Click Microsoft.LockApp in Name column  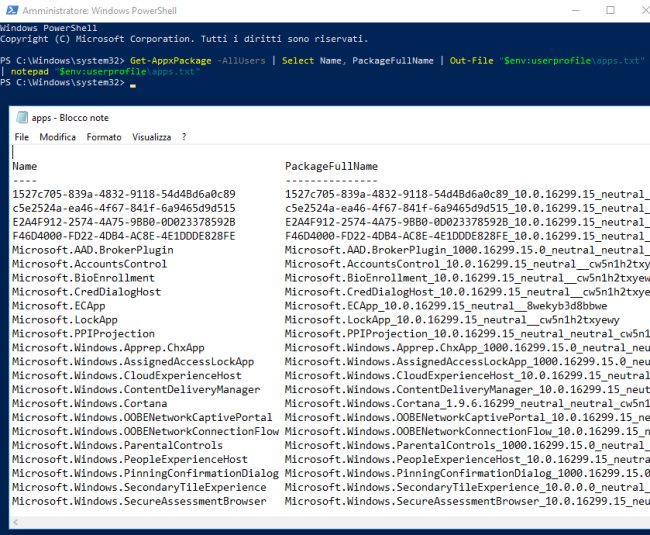pyautogui.click(x=65, y=320)
